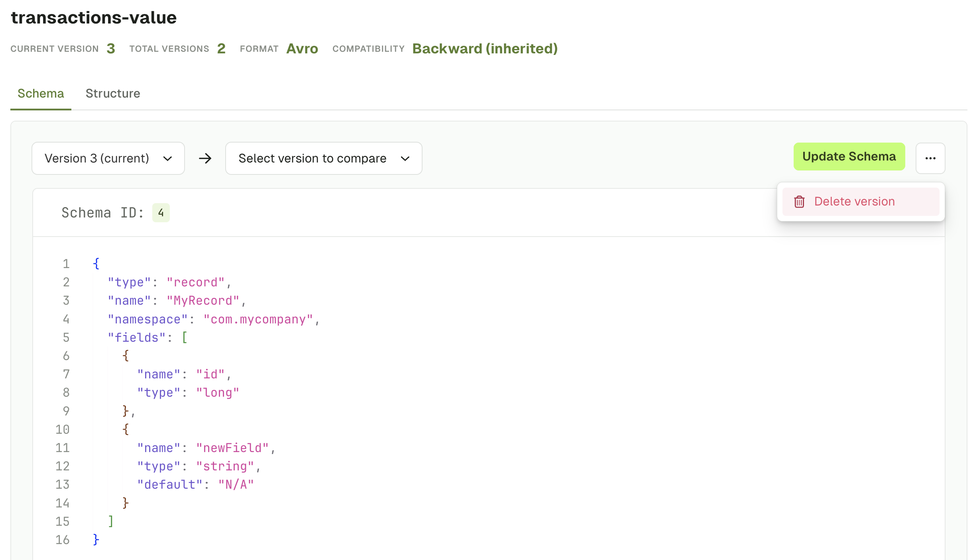Click the Avro format value

[x=302, y=49]
